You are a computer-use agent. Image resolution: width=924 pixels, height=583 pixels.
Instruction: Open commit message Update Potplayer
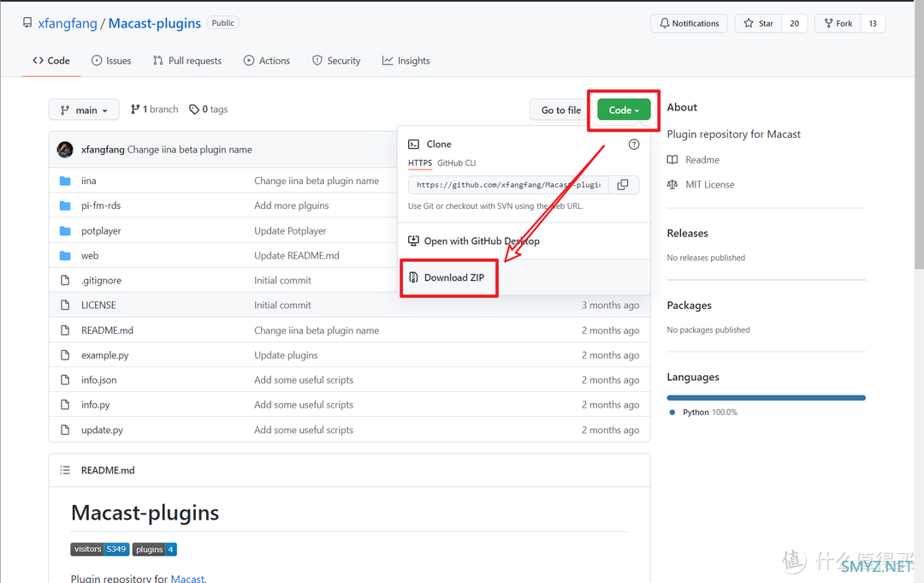290,230
